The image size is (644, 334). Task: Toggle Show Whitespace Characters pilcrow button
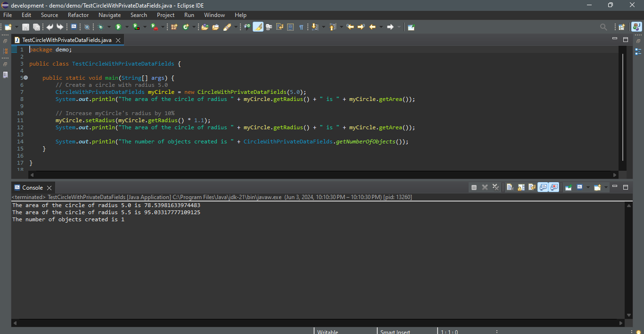click(301, 27)
